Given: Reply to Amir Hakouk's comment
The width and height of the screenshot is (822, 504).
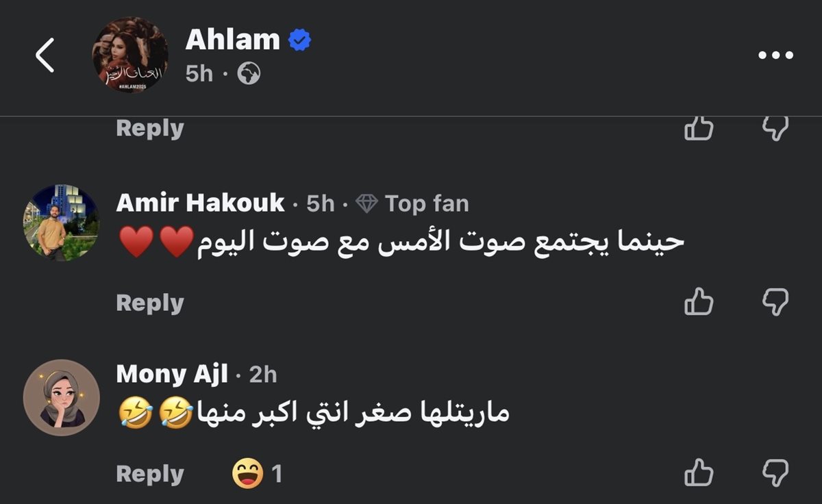Looking at the screenshot, I should (150, 303).
